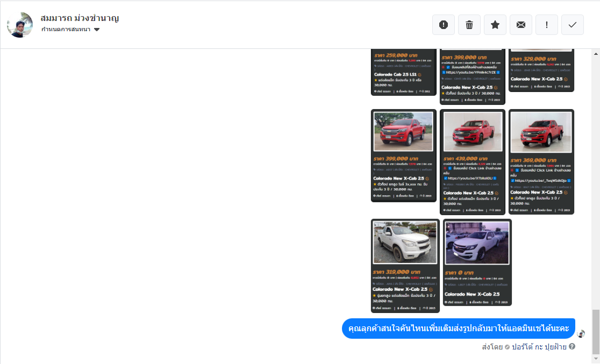
Task: Click the small seen-by avatar beside the message
Action: pos(581,334)
